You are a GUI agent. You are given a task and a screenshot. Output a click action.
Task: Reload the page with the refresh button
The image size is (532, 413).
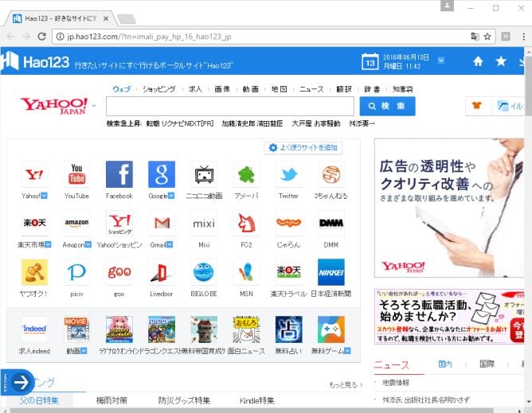click(41, 37)
